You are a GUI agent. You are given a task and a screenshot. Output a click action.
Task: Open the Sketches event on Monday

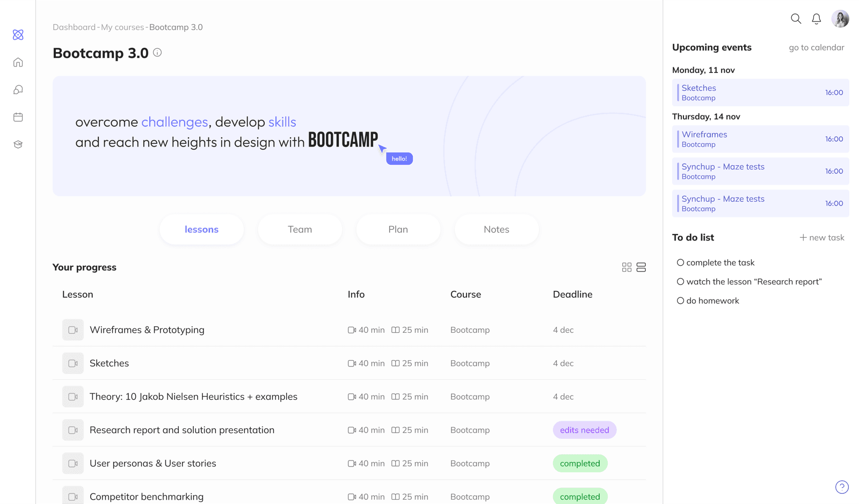[760, 92]
